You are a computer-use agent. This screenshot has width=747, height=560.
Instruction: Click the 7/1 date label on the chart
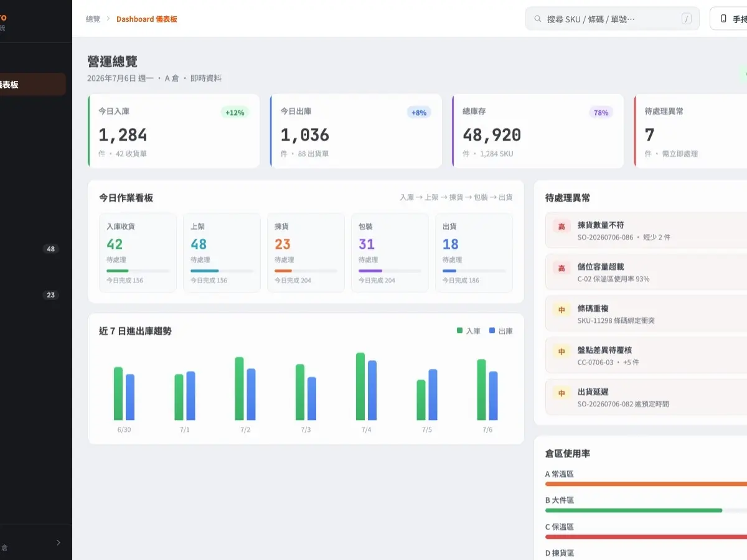coord(184,430)
